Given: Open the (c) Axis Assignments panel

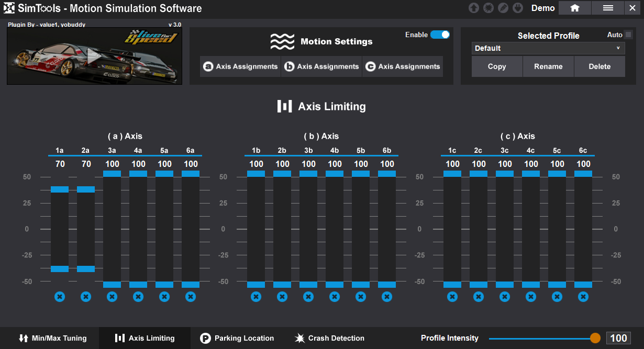Looking at the screenshot, I should (x=403, y=66).
